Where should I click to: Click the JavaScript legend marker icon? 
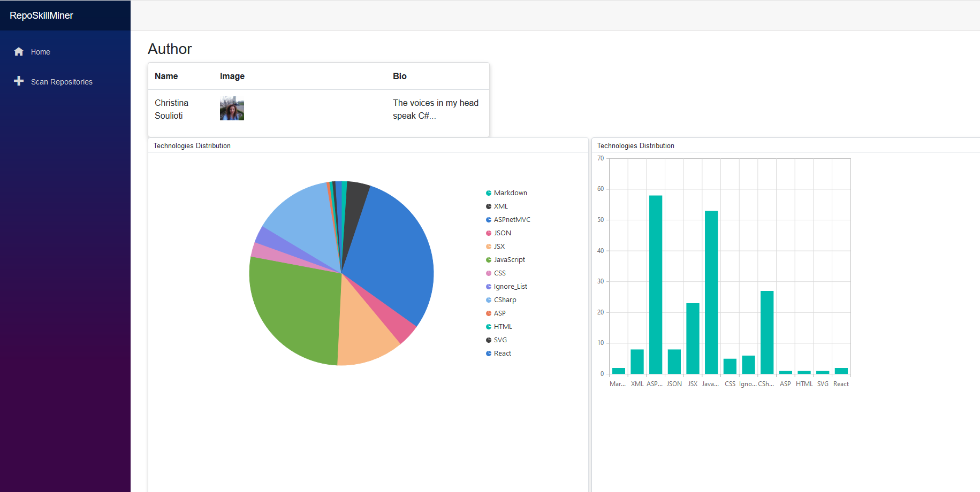click(489, 260)
